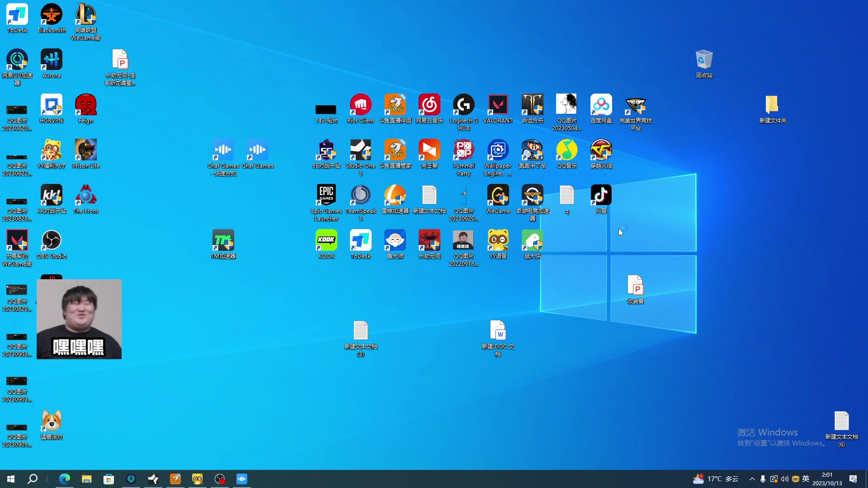868x488 pixels.
Task: Open the 收装备 presentation file
Action: coord(636,290)
